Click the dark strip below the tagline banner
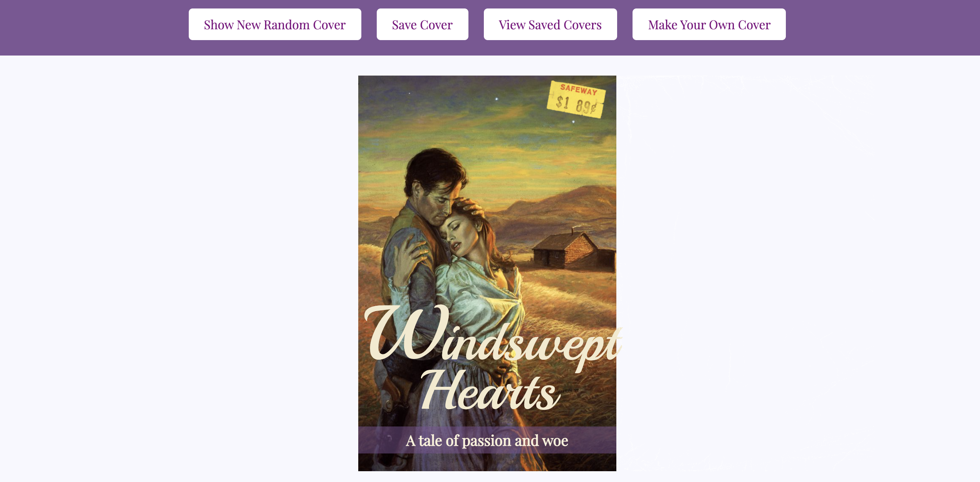Screen dimensions: 980x482 click(x=487, y=462)
